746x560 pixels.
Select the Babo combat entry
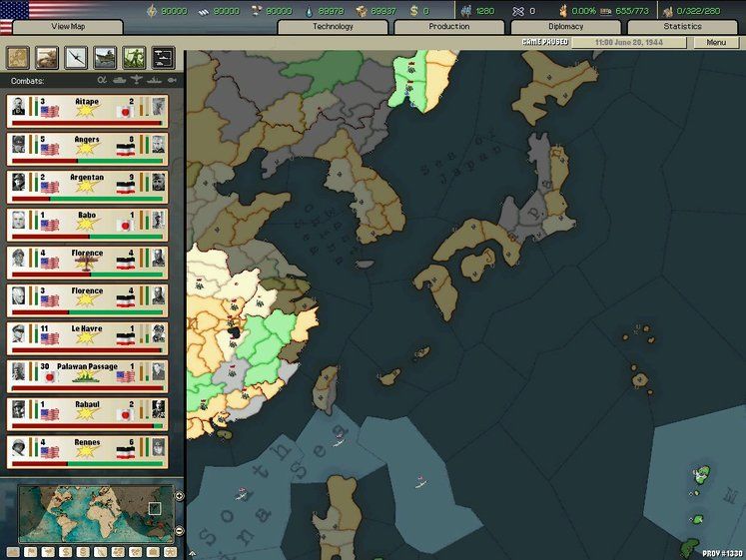pyautogui.click(x=87, y=225)
